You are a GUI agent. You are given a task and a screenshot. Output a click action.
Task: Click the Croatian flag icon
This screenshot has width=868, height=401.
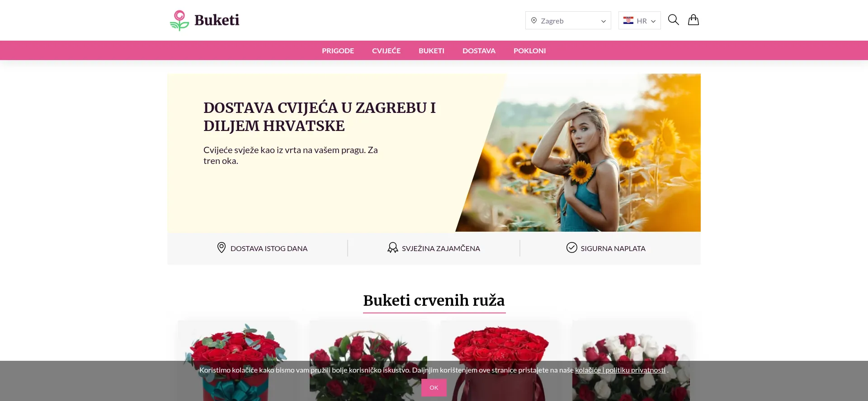628,21
